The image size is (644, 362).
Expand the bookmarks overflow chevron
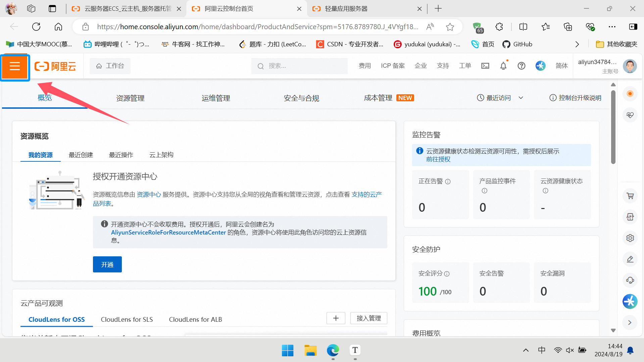pyautogui.click(x=577, y=44)
